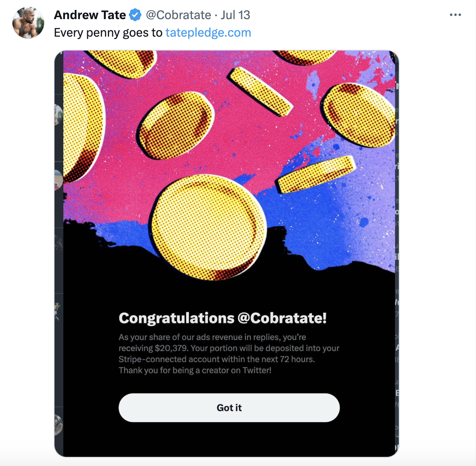Screen dimensions: 476x466
Task: Click the Got it button in the screenshot
Action: tap(229, 407)
